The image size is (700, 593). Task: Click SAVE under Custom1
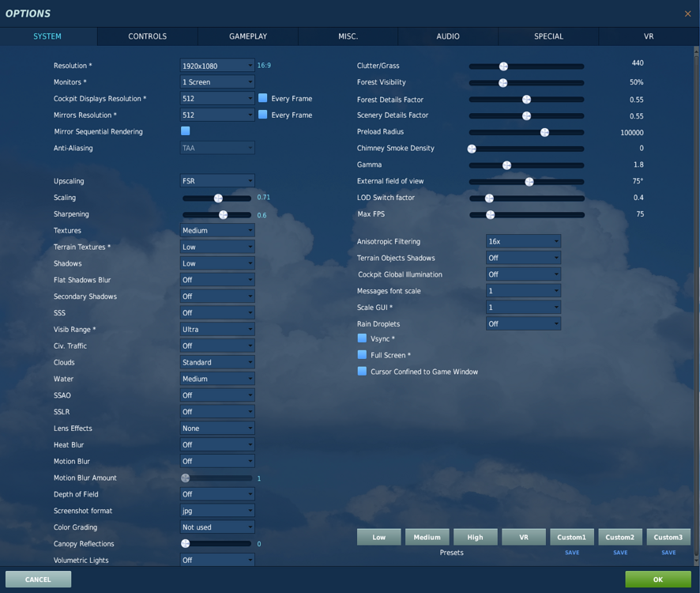point(572,553)
